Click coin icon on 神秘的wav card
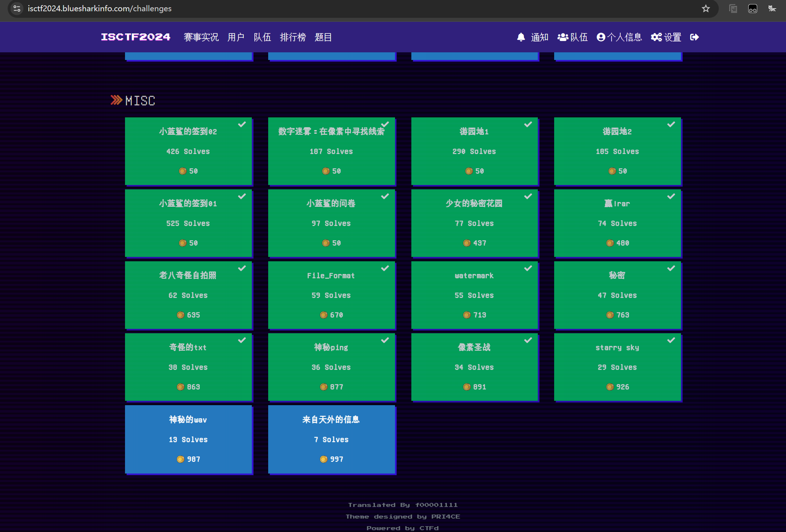786x532 pixels. [180, 459]
